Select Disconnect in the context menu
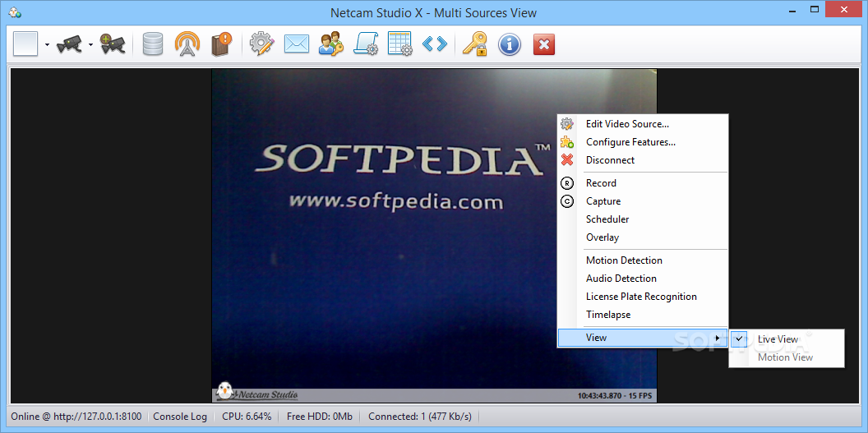This screenshot has height=433, width=868. (643, 160)
